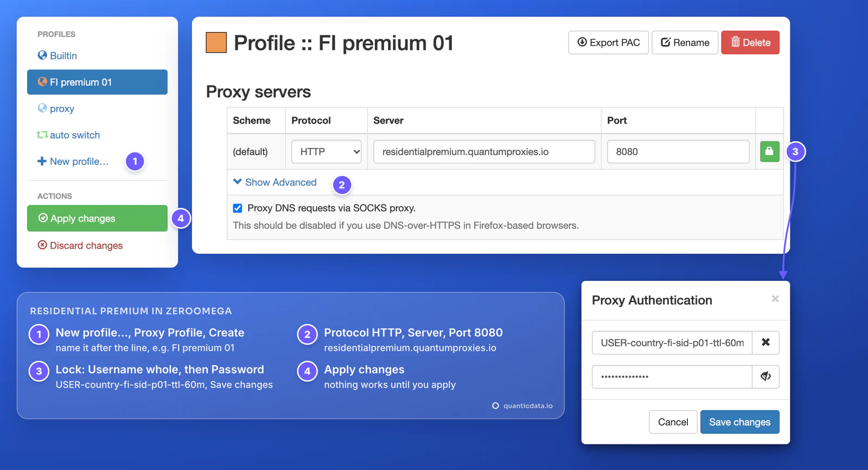
Task: Click the "Profile :: FI premium 01" title
Action: coord(343,43)
